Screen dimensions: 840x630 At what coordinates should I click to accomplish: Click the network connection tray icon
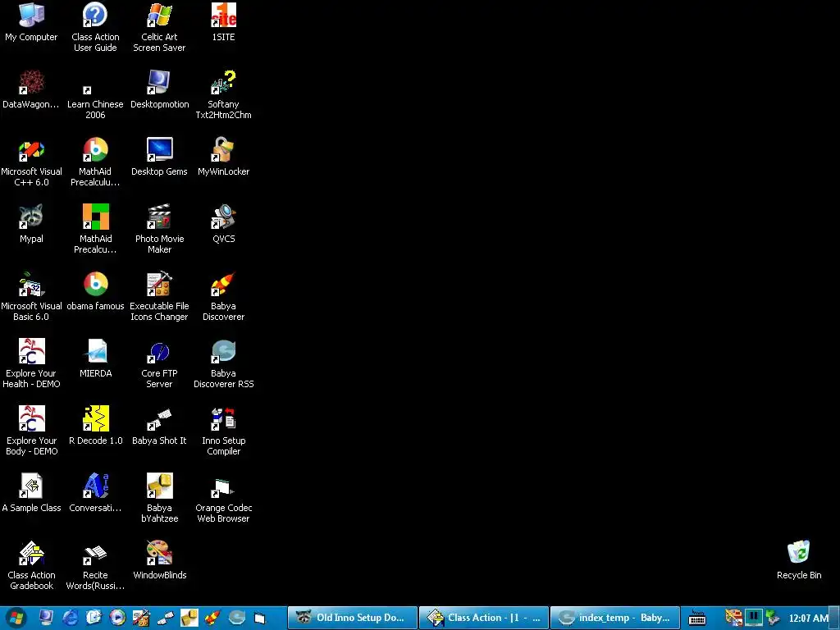tap(771, 618)
